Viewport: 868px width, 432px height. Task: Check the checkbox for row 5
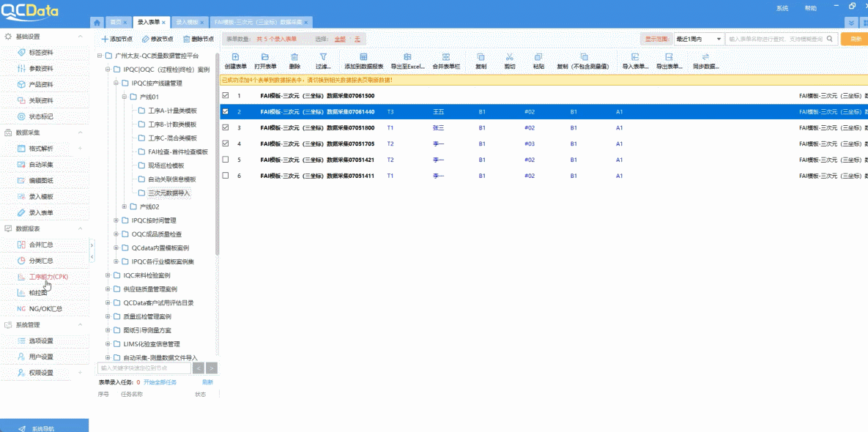(226, 160)
